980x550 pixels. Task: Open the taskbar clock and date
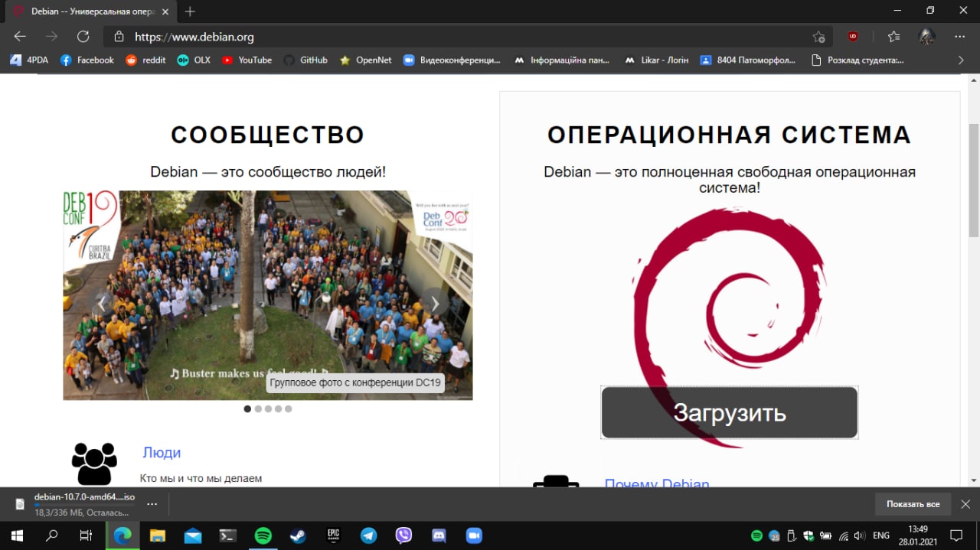(917, 535)
